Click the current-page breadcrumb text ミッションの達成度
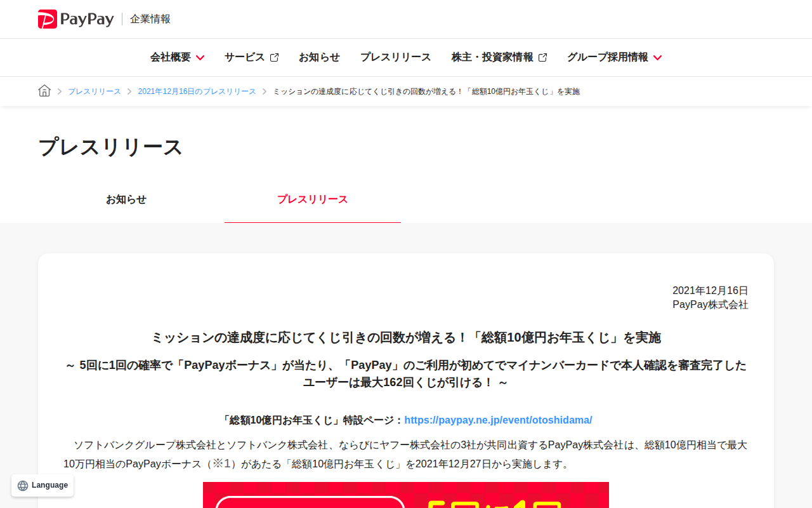812x508 pixels. pyautogui.click(x=426, y=91)
